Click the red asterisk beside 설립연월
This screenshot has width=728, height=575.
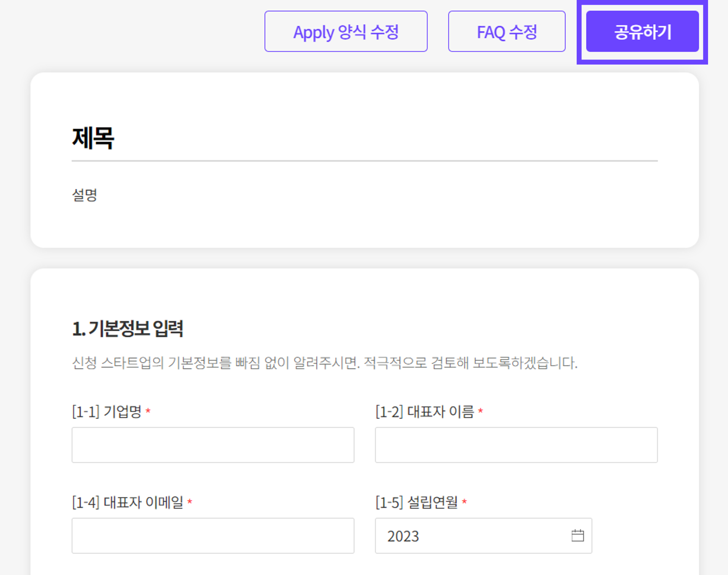[x=464, y=502]
